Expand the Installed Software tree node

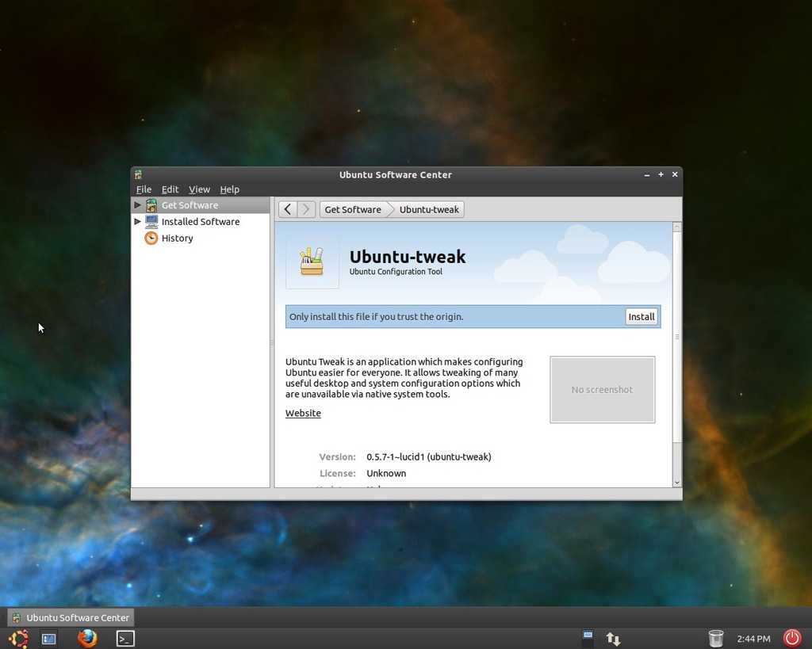pos(137,222)
